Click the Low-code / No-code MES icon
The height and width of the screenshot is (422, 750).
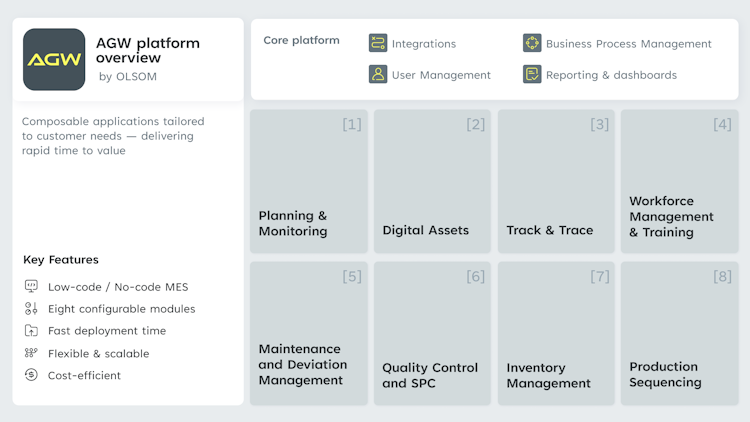click(x=31, y=286)
